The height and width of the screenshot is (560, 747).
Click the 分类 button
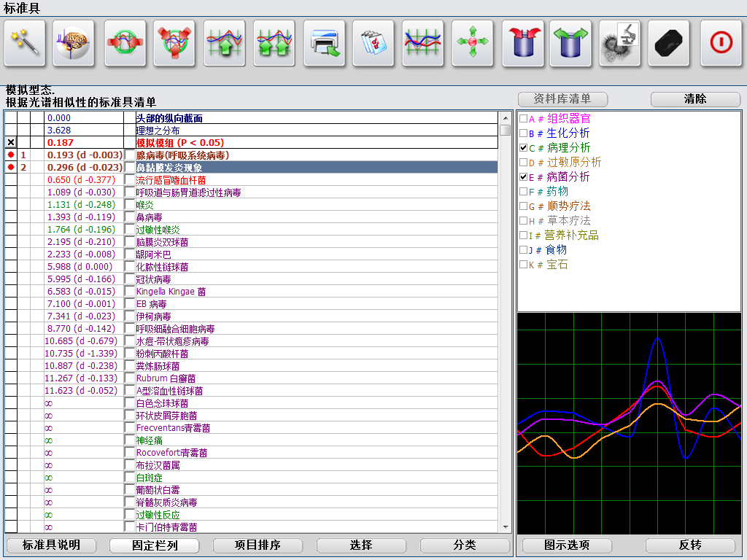click(465, 545)
